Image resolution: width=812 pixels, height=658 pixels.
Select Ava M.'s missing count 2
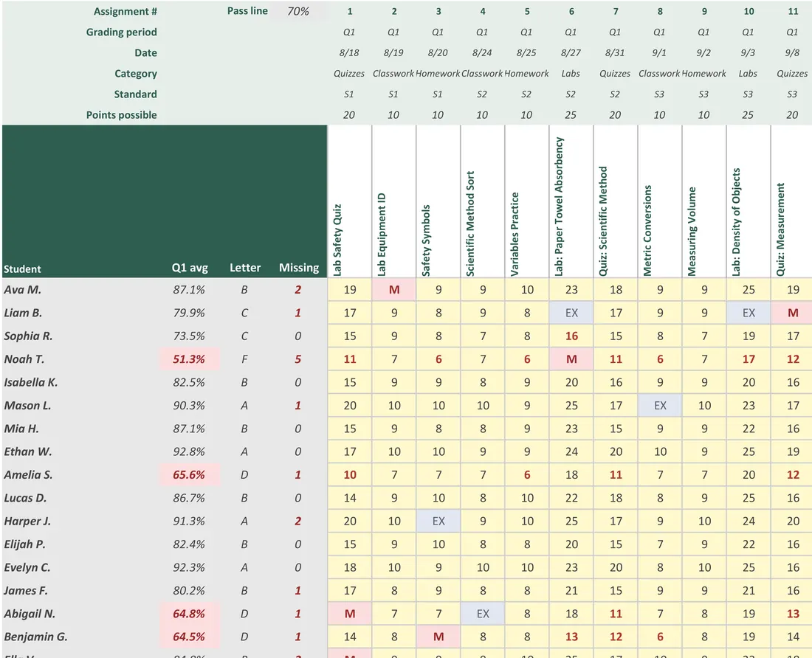(x=297, y=290)
